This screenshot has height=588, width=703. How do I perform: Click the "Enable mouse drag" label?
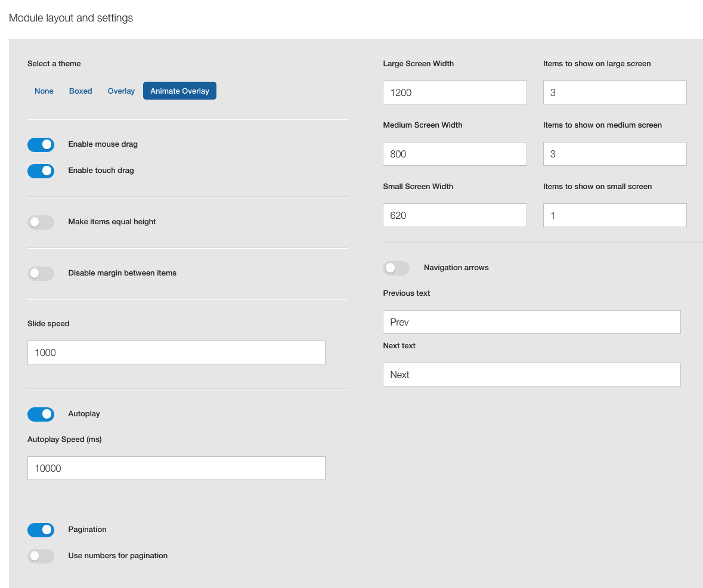pos(103,144)
